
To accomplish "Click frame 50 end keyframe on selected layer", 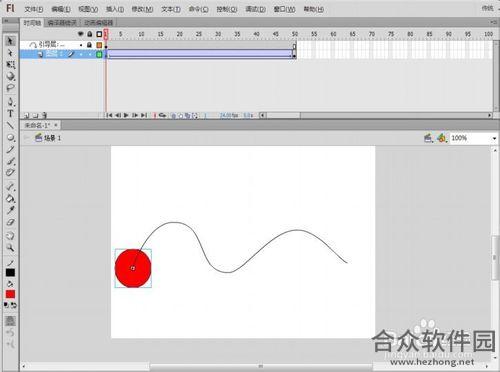I will tap(294, 54).
